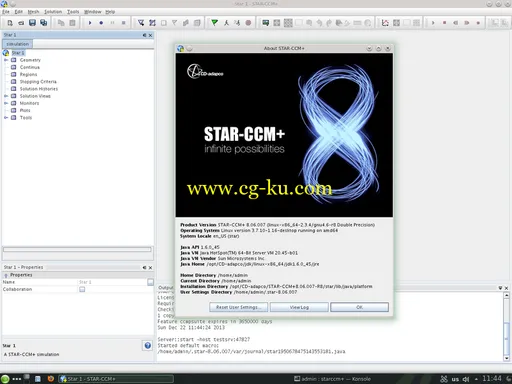Click the blue Step dot icon
The height and width of the screenshot is (384, 512).
coord(101,23)
